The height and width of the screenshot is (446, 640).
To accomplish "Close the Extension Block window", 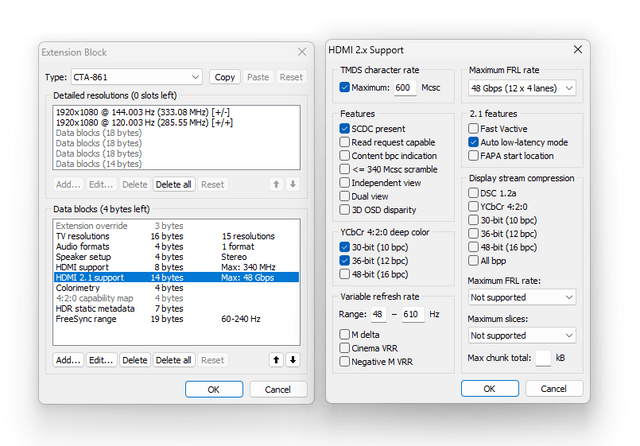I will coord(302,52).
